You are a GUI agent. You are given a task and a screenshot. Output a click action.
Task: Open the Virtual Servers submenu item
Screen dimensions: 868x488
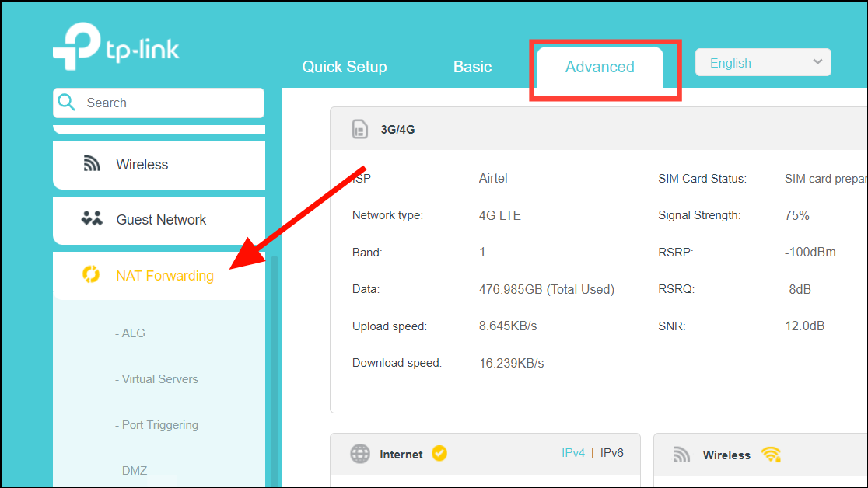(156, 379)
